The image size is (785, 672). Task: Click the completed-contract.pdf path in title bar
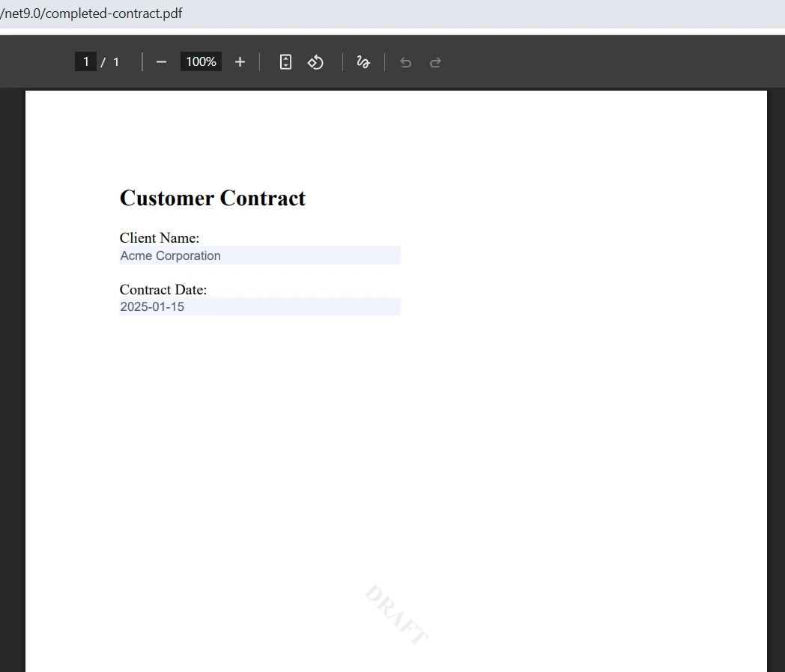click(92, 13)
